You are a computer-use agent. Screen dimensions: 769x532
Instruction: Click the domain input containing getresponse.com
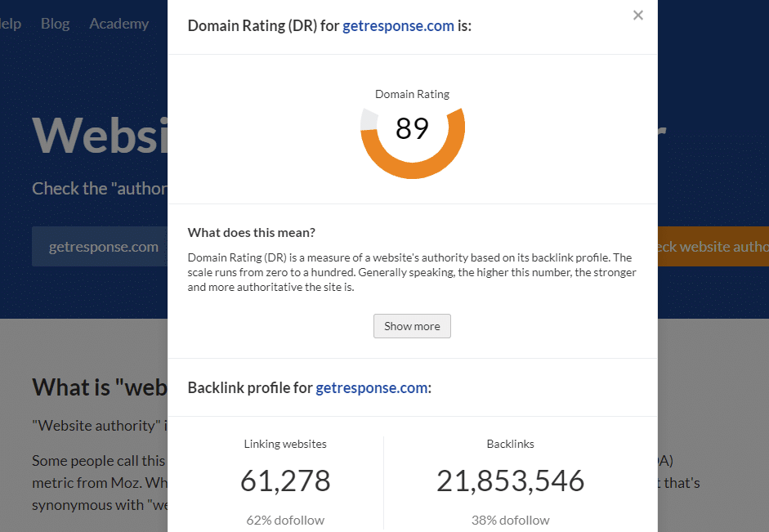[100, 247]
